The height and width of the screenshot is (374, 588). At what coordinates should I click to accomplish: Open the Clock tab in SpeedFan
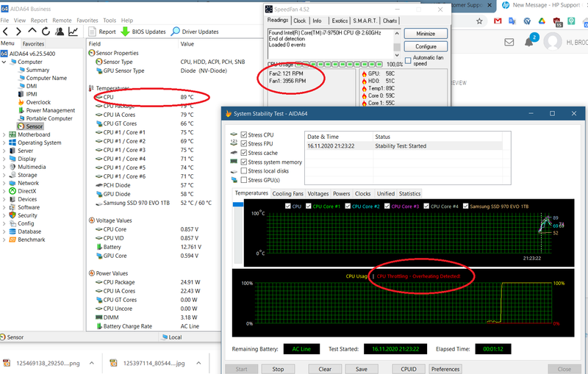tap(299, 21)
